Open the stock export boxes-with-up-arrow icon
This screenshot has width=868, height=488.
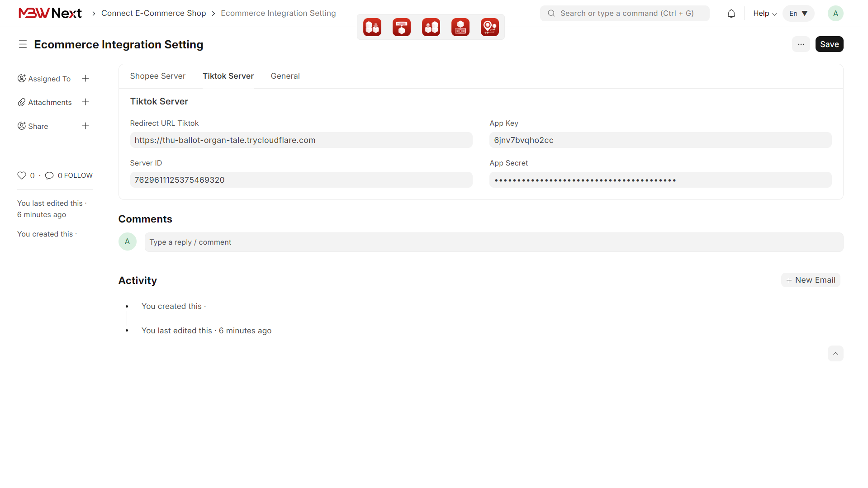point(431,27)
